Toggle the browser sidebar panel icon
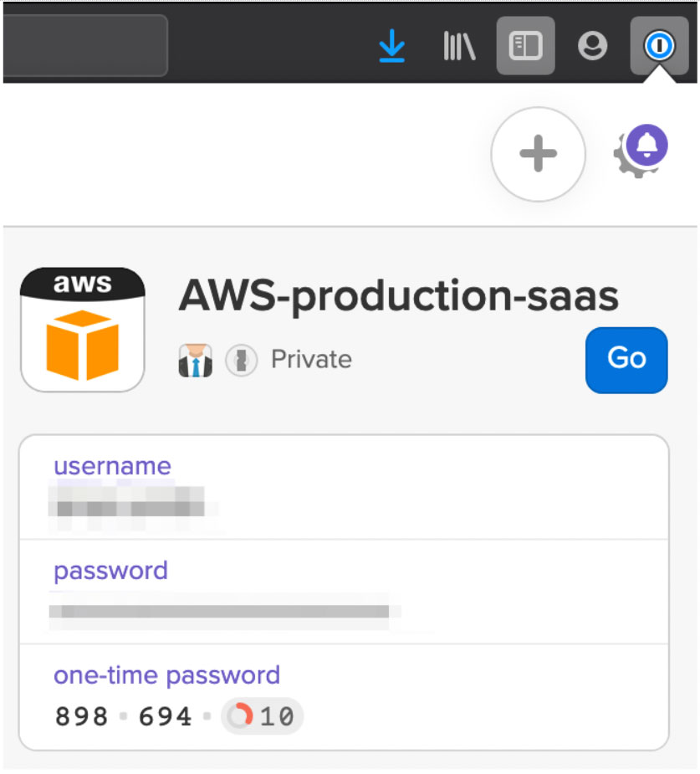700x774 pixels. 525,46
